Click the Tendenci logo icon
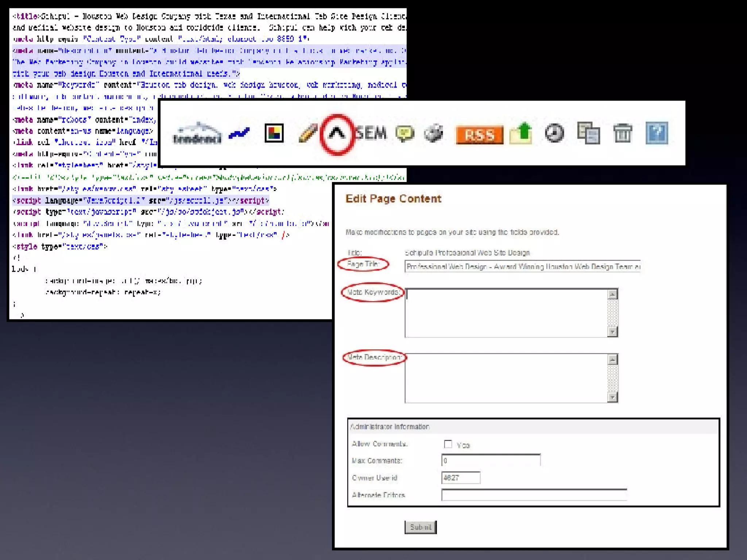 197,134
